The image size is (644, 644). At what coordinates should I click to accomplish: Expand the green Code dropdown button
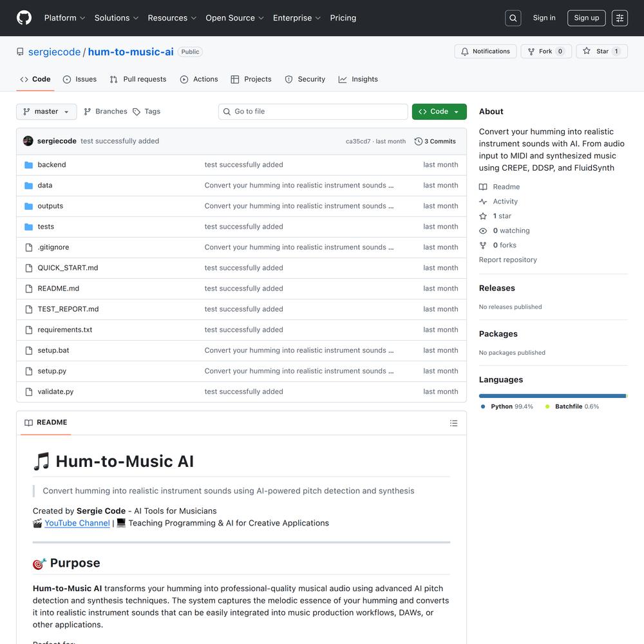click(439, 111)
